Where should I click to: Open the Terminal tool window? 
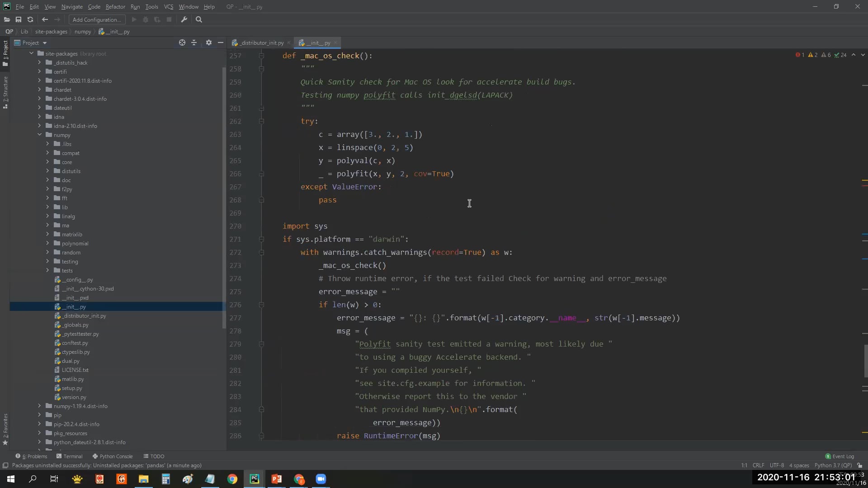[x=69, y=456]
